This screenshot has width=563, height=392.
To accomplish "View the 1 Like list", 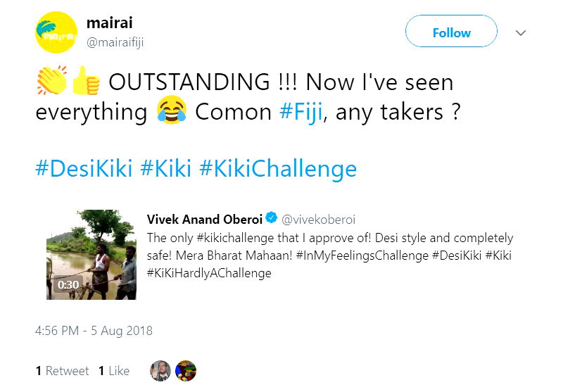I will coord(114,371).
